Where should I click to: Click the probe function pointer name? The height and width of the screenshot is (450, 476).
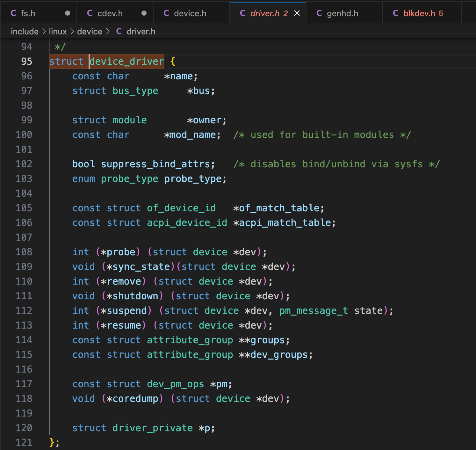pyautogui.click(x=121, y=252)
